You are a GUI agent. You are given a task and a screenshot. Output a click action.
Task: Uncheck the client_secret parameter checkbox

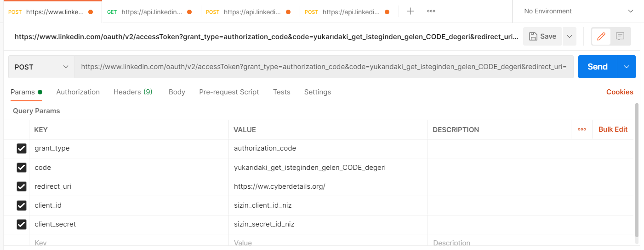(x=22, y=224)
